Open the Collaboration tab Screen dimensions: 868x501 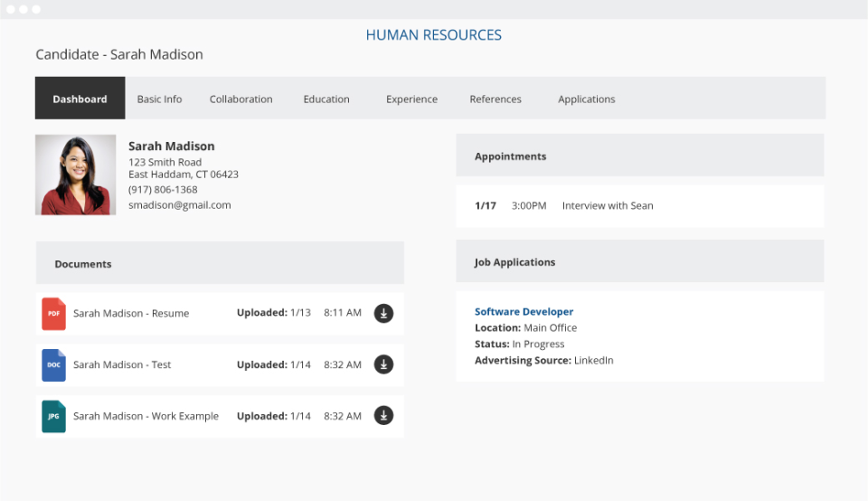click(x=241, y=99)
